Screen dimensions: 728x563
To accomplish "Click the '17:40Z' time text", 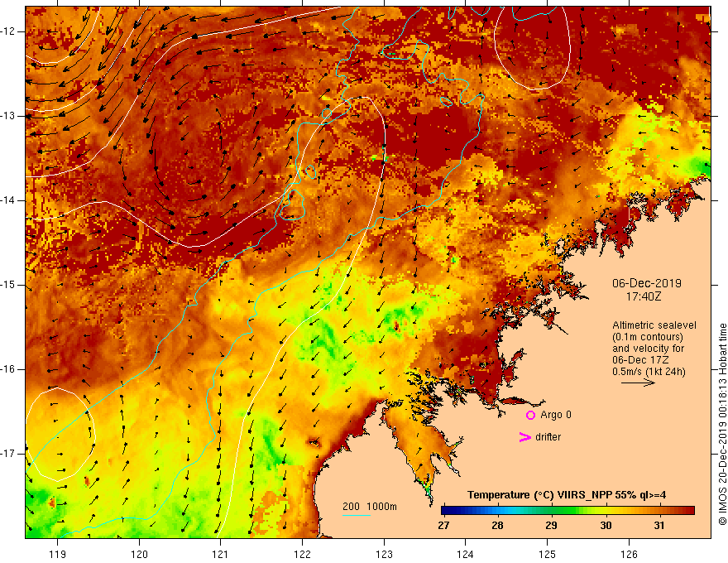I will 643,296.
